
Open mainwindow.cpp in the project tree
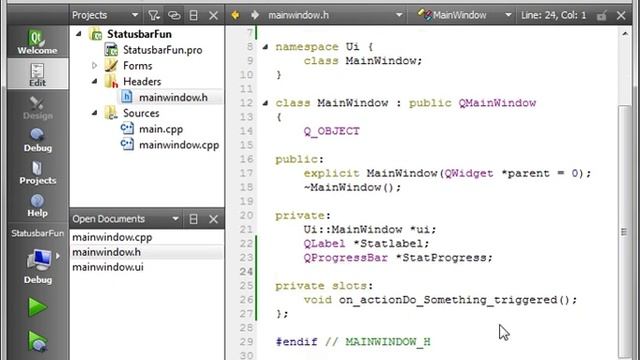[x=179, y=145]
